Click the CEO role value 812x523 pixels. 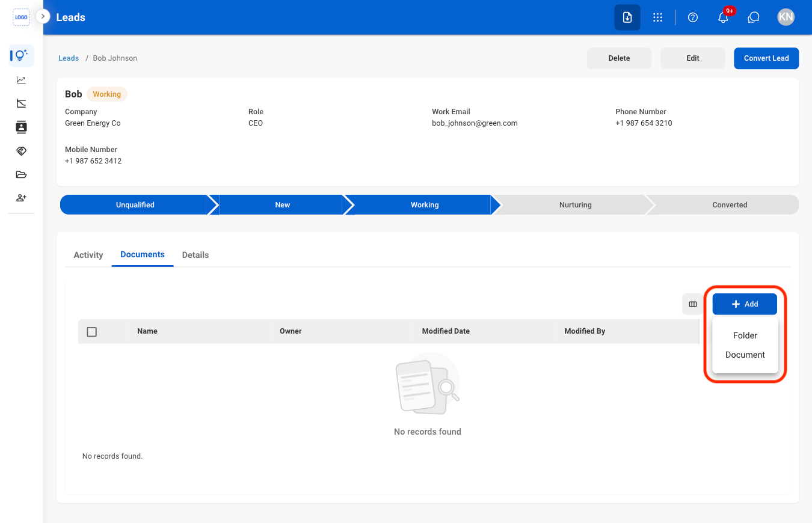pos(256,123)
